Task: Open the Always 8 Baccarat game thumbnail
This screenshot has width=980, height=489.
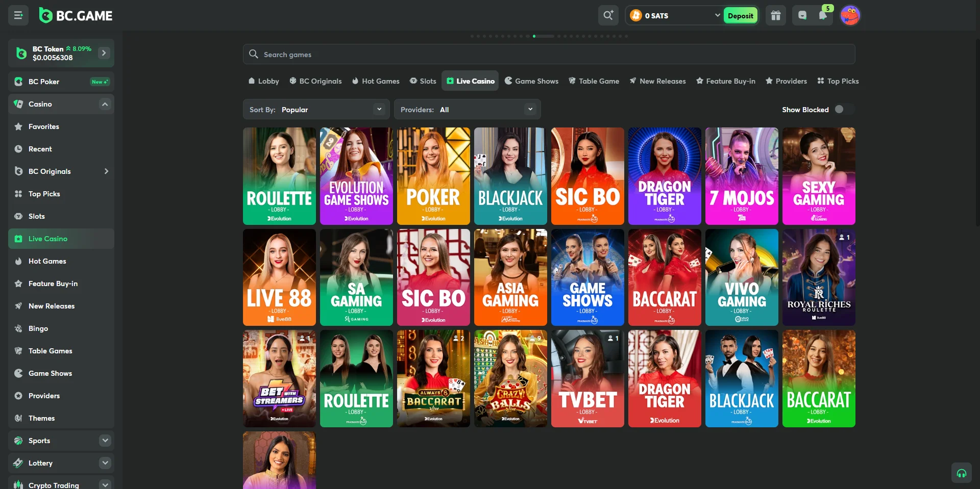Action: (x=433, y=378)
